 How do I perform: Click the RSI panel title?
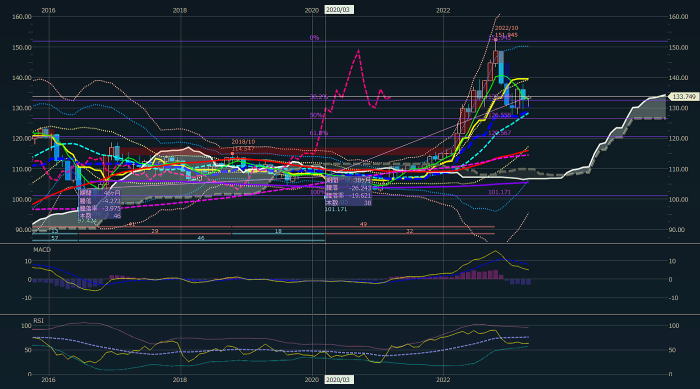pyautogui.click(x=38, y=321)
